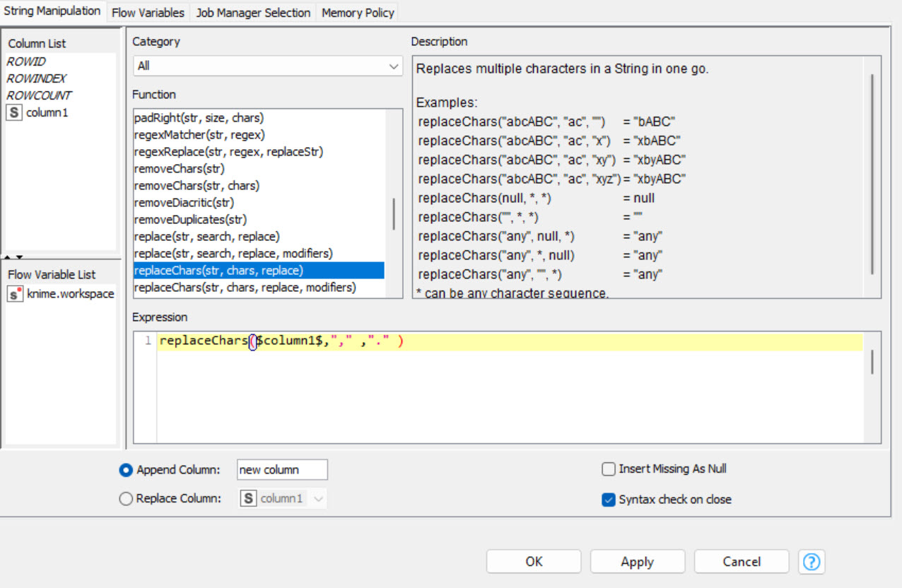Switch to the Flow Variables tab
The width and height of the screenshot is (902, 588).
tap(148, 12)
